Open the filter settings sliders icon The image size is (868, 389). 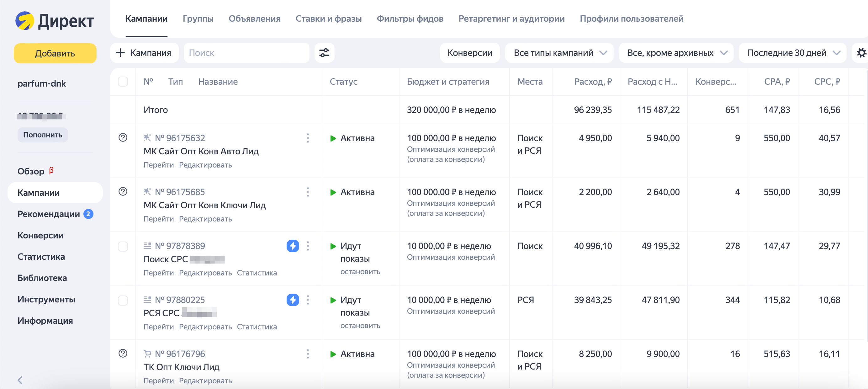coord(324,53)
